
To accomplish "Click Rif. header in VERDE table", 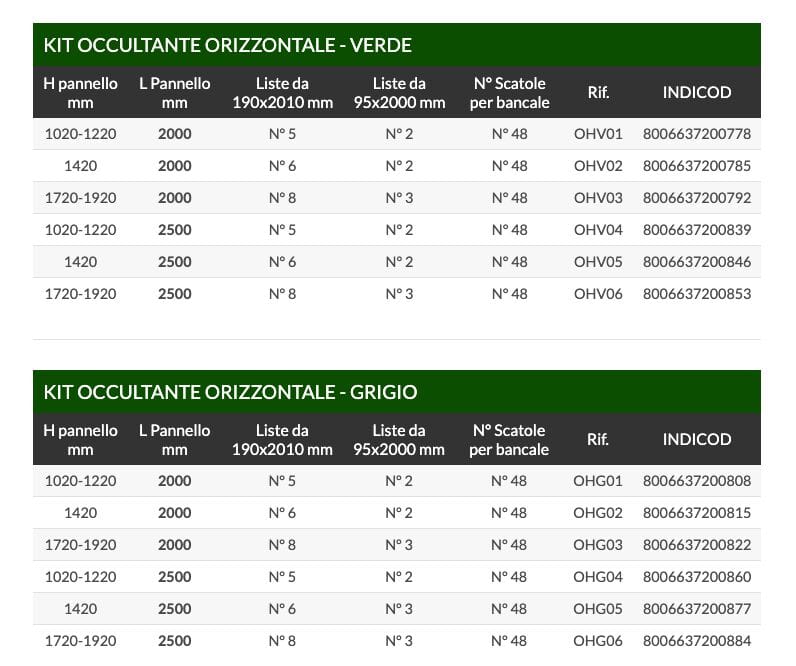I will [598, 92].
